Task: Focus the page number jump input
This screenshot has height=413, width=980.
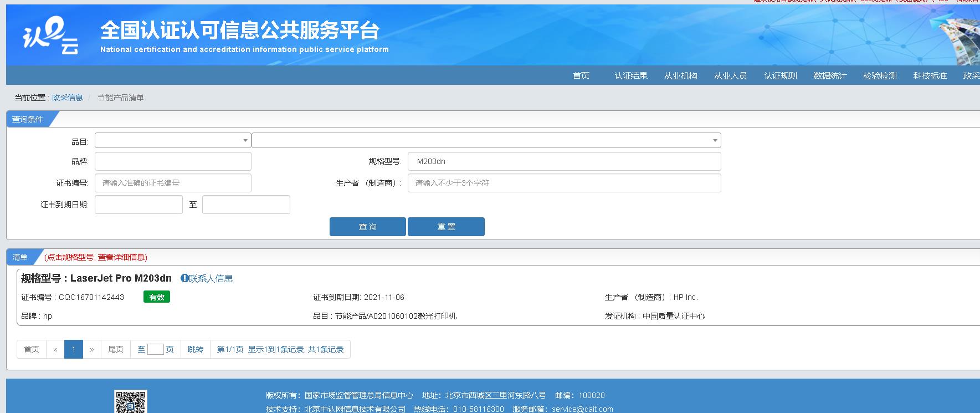Action: tap(156, 349)
